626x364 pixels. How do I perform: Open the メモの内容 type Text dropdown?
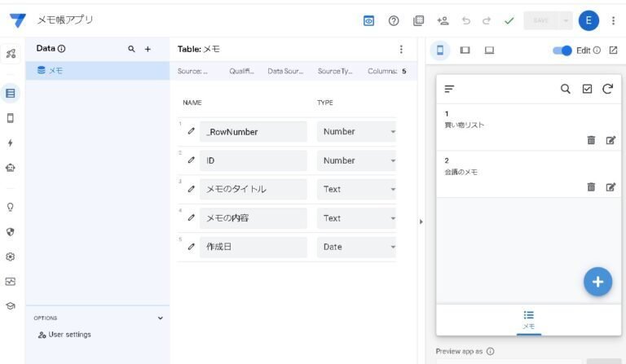(356, 218)
